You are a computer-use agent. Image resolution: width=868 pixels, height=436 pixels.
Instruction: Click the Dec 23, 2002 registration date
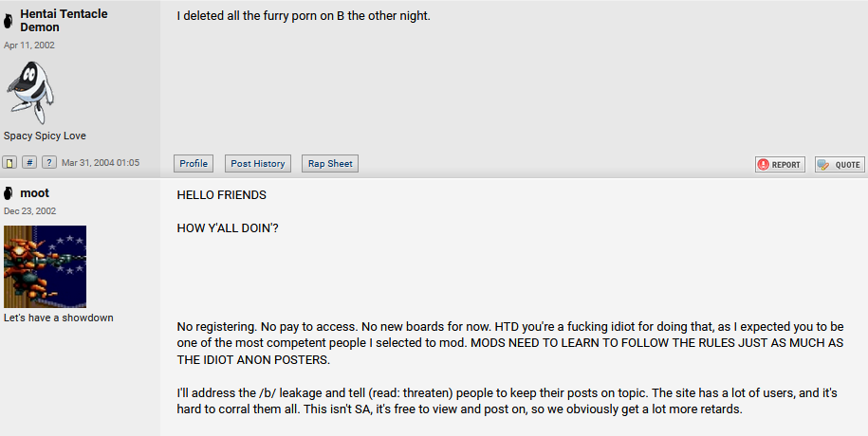coord(30,211)
